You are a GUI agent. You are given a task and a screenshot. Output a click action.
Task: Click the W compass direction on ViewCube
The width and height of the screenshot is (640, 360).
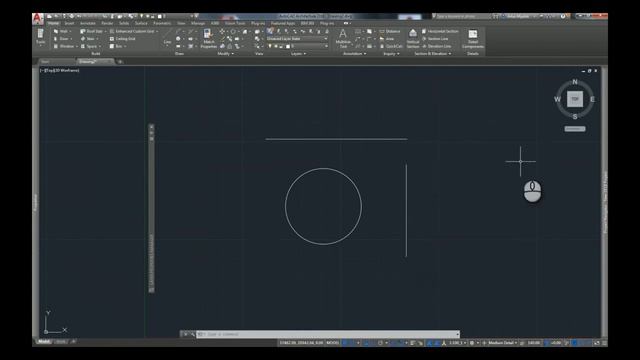(x=558, y=99)
